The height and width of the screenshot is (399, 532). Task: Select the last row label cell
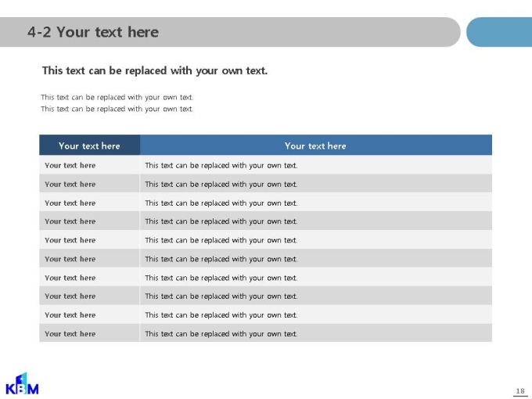[x=89, y=332]
